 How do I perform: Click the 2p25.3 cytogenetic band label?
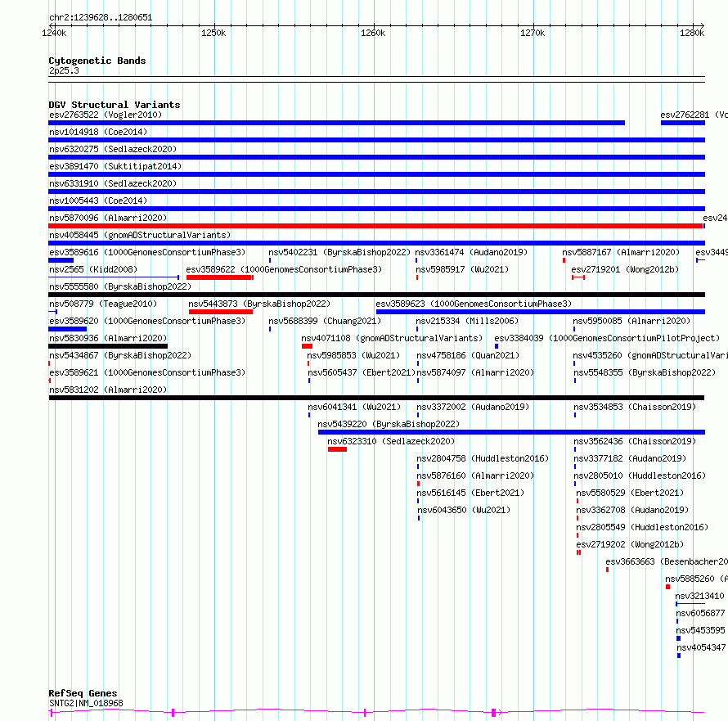64,70
